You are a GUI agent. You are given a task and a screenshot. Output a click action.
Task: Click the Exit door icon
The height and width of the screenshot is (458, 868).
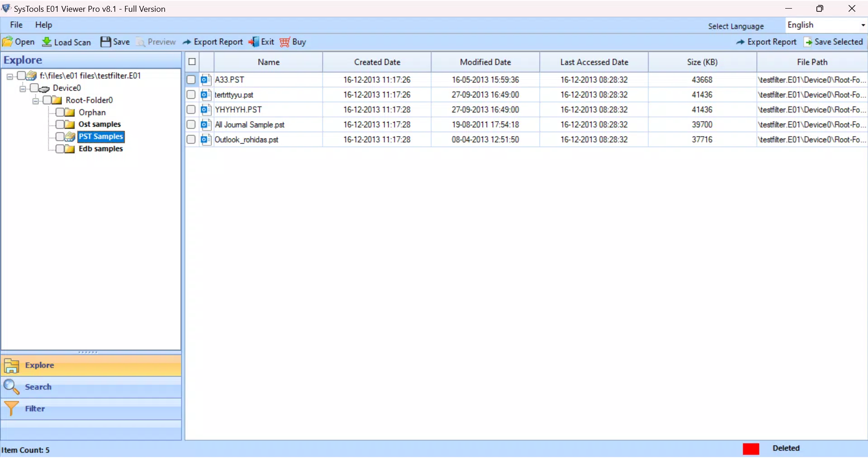point(254,42)
